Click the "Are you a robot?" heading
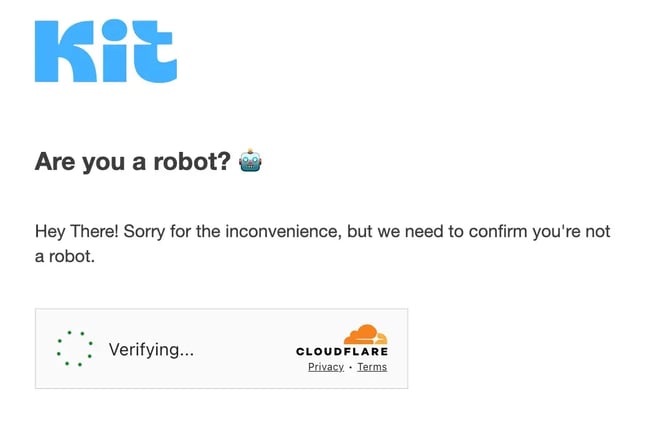The image size is (650, 432). pyautogui.click(x=133, y=161)
